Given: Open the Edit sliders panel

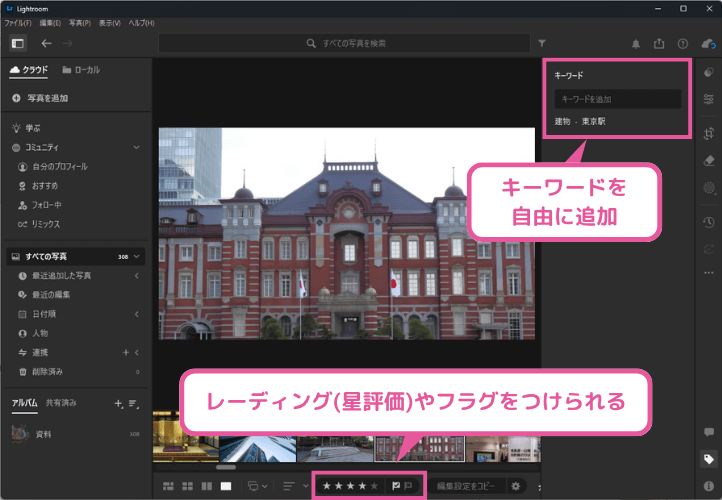Looking at the screenshot, I should (709, 99).
